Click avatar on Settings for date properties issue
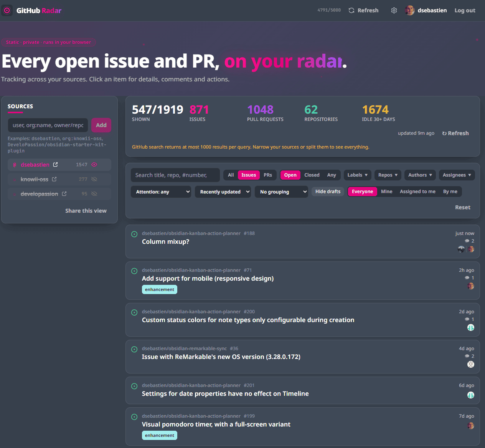 click(471, 395)
